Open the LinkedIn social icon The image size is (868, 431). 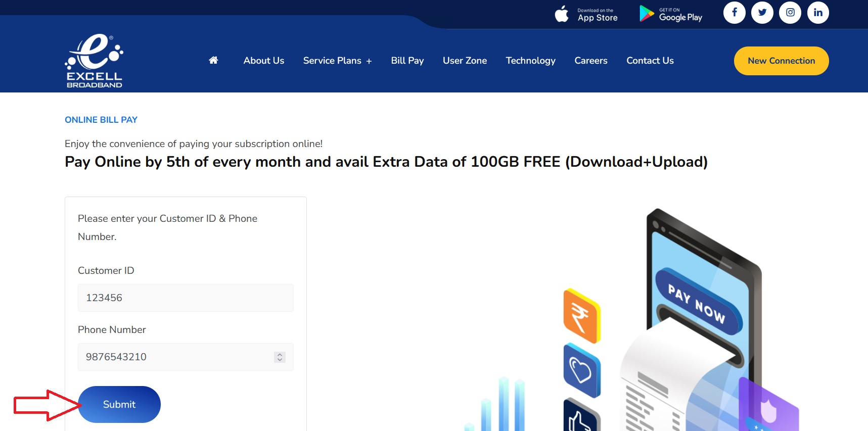(x=817, y=13)
